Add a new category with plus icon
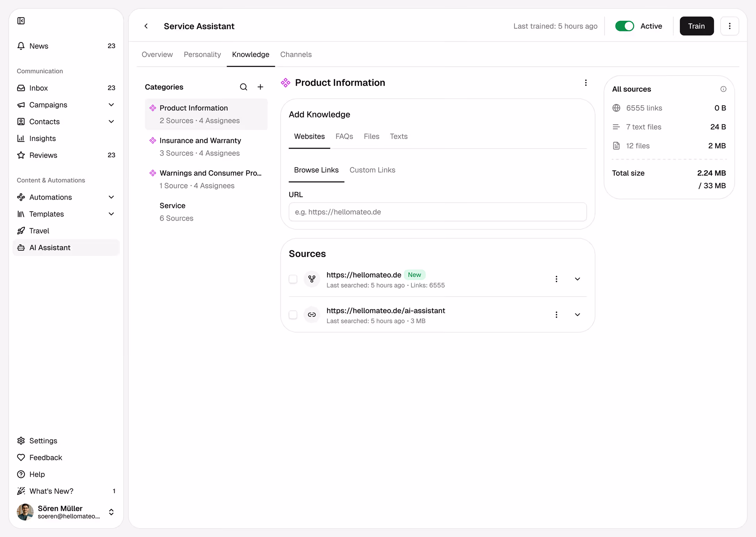 tap(260, 87)
